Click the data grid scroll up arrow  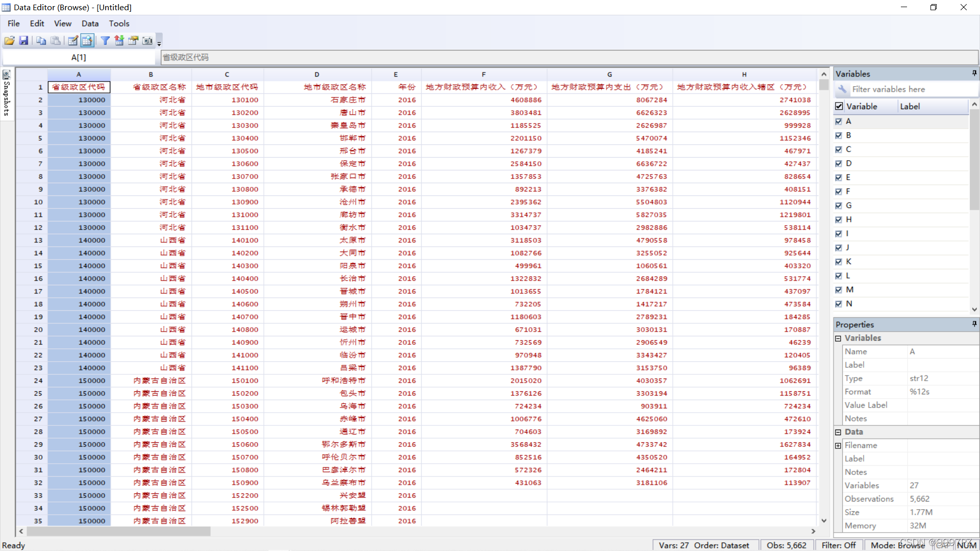pyautogui.click(x=824, y=74)
